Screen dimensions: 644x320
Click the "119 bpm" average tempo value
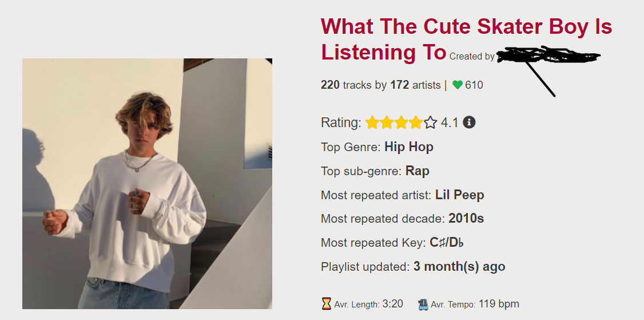[499, 304]
